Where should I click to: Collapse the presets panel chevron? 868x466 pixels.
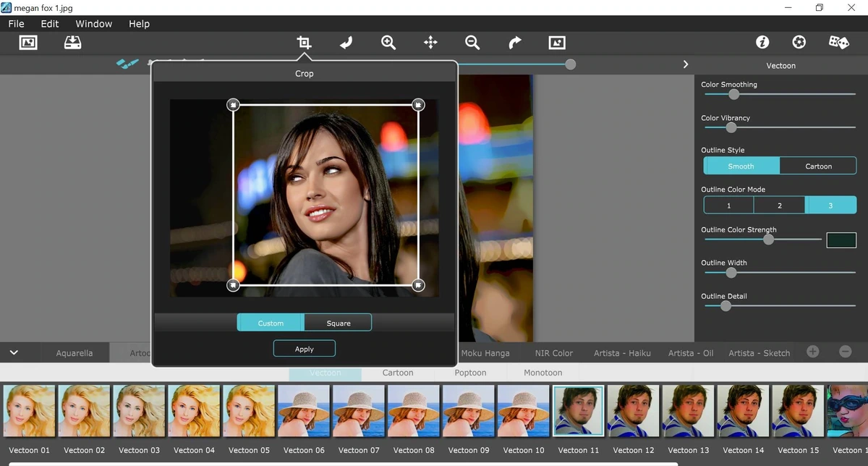pos(14,353)
